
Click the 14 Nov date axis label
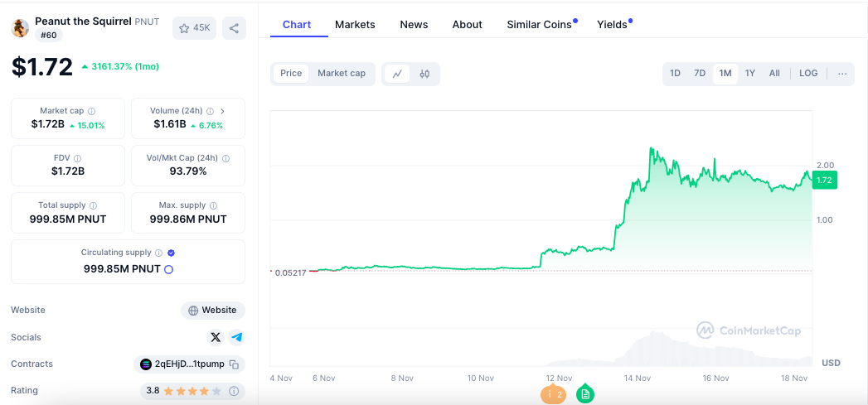[x=638, y=378]
